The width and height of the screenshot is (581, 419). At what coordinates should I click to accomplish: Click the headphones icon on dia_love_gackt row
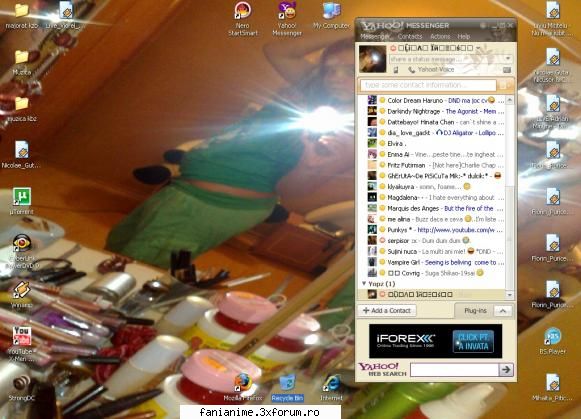pos(439,133)
